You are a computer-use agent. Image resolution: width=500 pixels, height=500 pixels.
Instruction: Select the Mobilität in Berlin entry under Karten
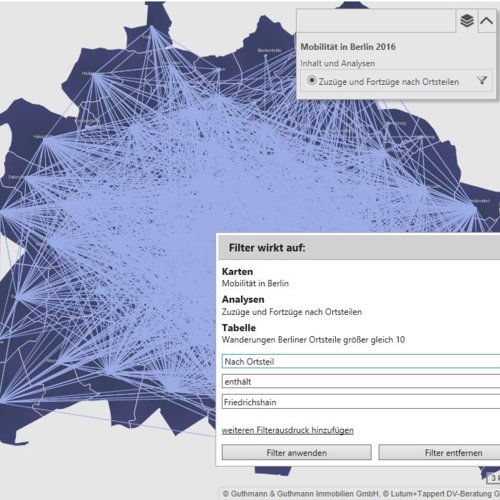(x=255, y=283)
